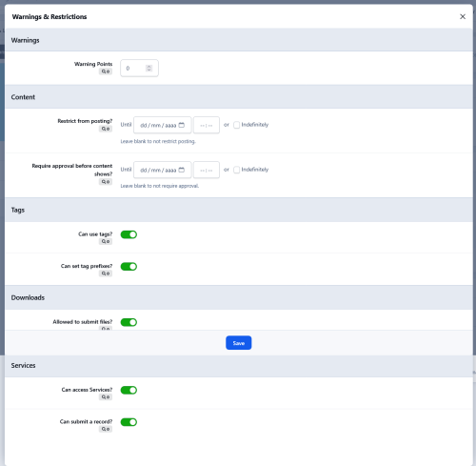476x466 pixels.
Task: Click search badge under Can access Services
Action: [106, 397]
